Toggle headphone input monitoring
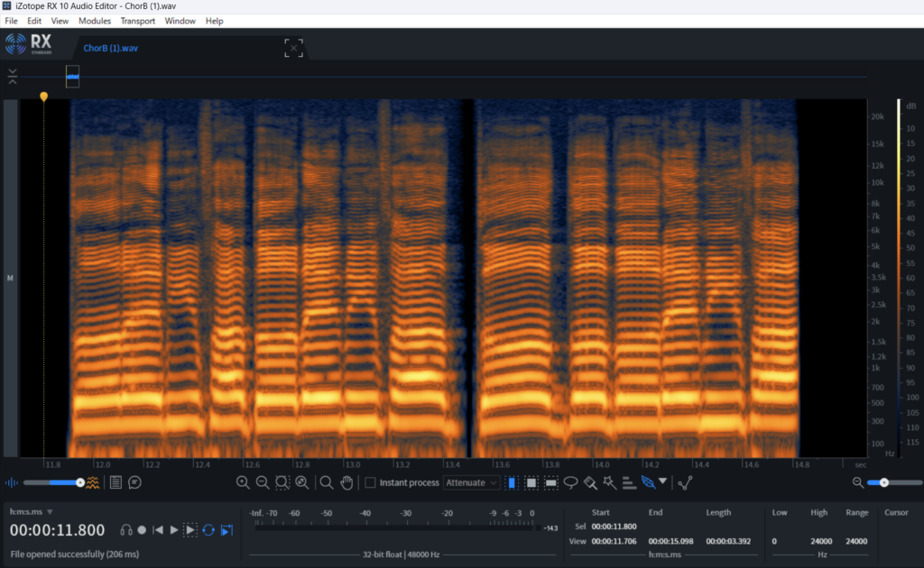This screenshot has height=568, width=924. coord(126,530)
